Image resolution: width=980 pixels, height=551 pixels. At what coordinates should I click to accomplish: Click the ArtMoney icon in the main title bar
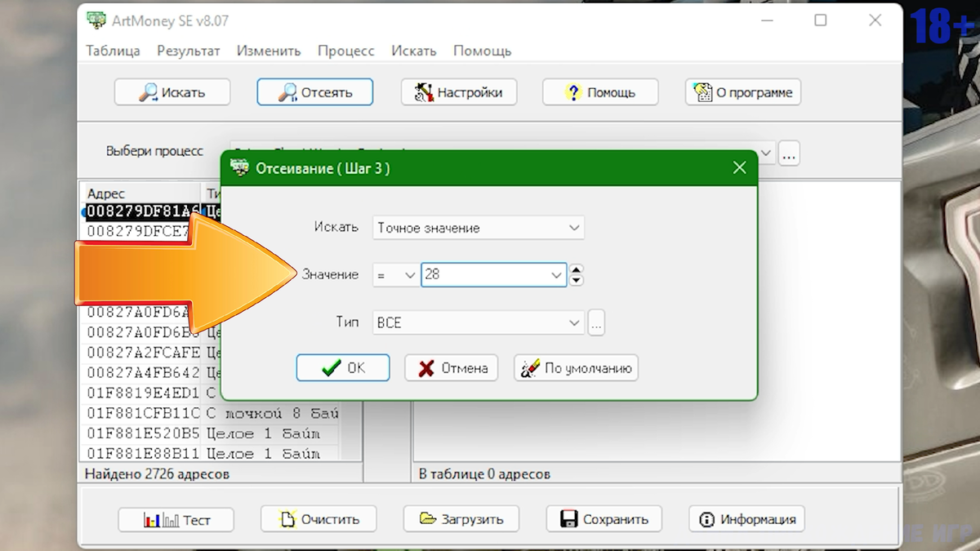[x=96, y=21]
